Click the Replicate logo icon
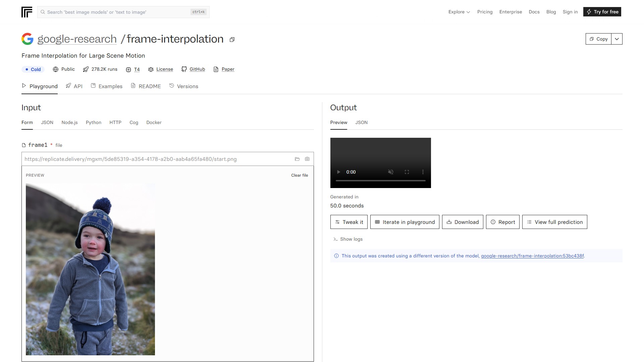This screenshot has width=644, height=362. pyautogui.click(x=27, y=12)
